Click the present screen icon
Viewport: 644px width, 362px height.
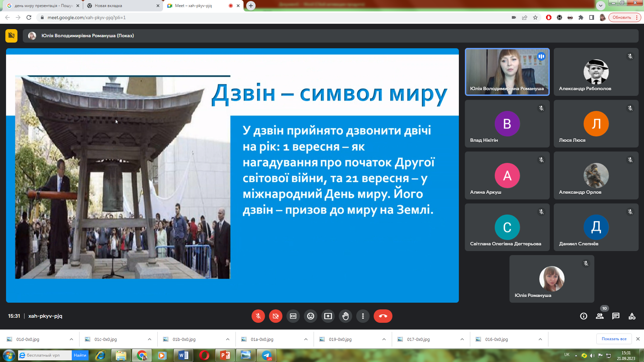[328, 316]
